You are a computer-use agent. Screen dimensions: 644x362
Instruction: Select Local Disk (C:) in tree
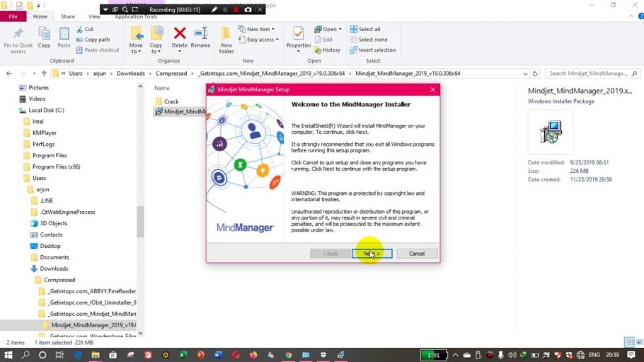(42, 111)
